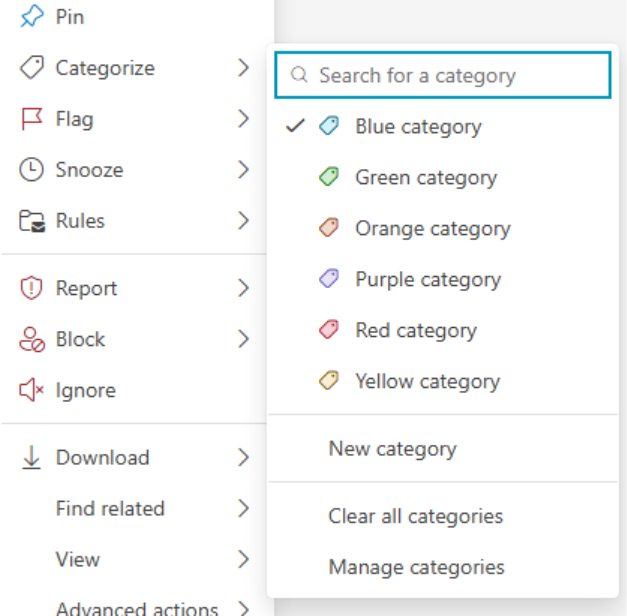Click the Ignore muted speaker icon
This screenshot has width=627, height=616.
32,390
